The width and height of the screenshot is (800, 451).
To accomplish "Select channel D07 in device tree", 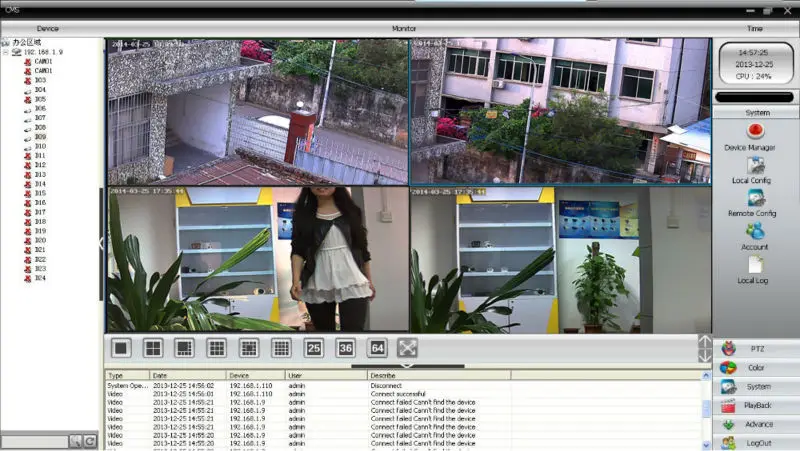I will (x=40, y=118).
